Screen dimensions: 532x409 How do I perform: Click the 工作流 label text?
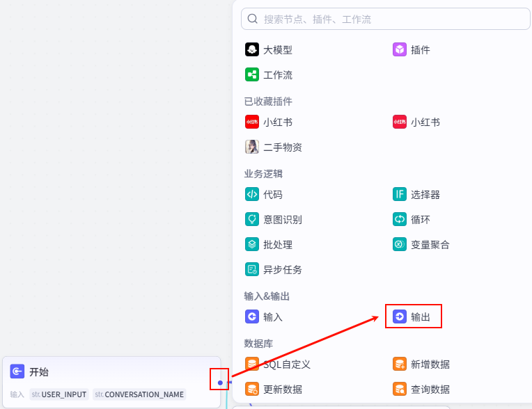pyautogui.click(x=278, y=75)
